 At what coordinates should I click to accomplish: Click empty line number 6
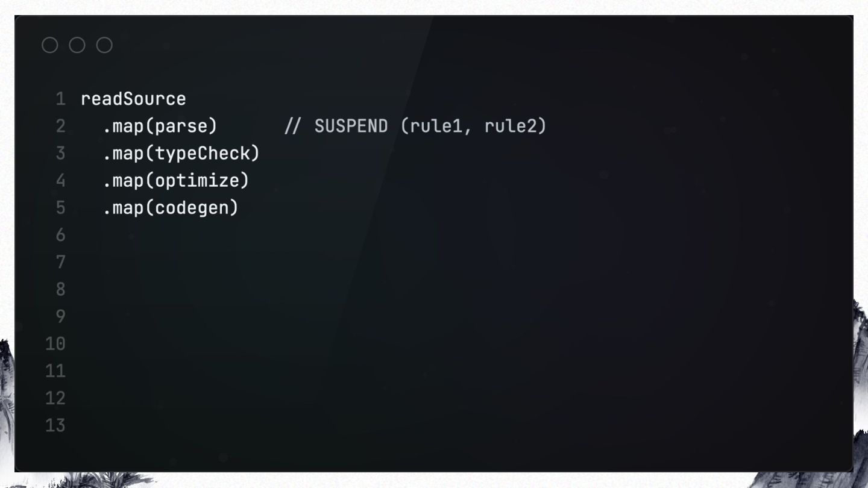(60, 235)
